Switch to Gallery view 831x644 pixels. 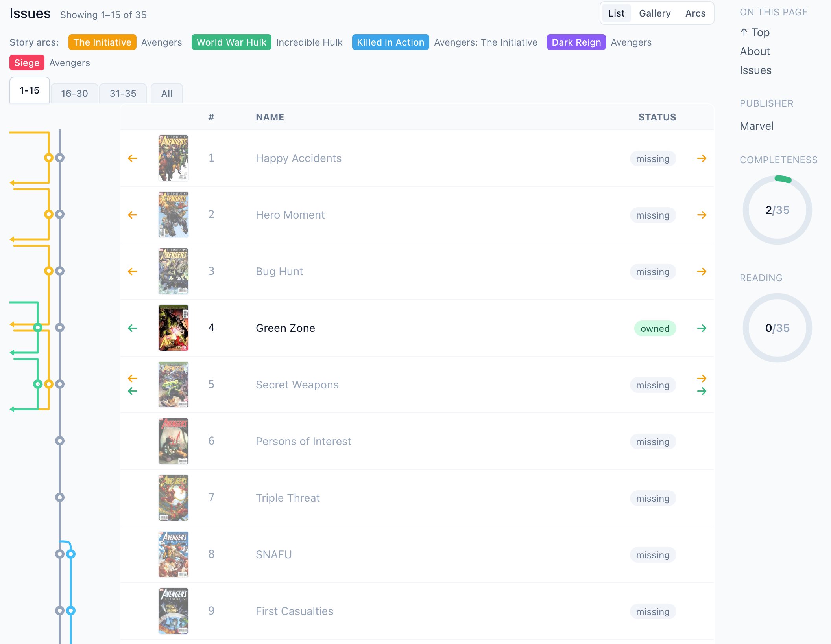coord(655,13)
